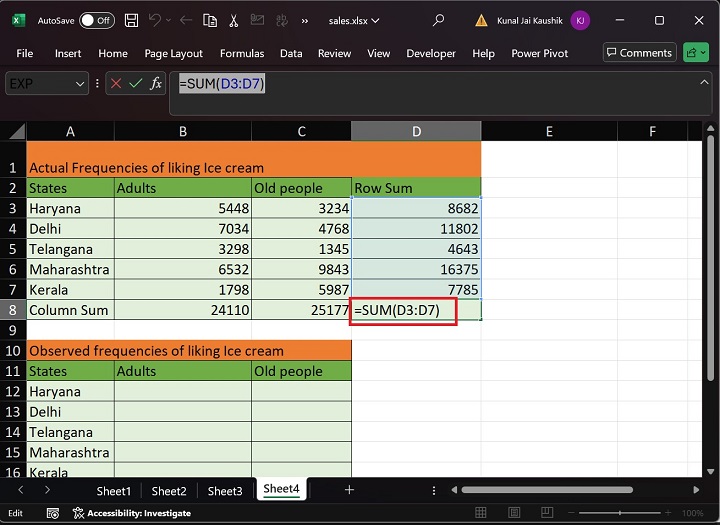Cancel formula entry with the X icon
This screenshot has height=525, width=720.
[116, 84]
